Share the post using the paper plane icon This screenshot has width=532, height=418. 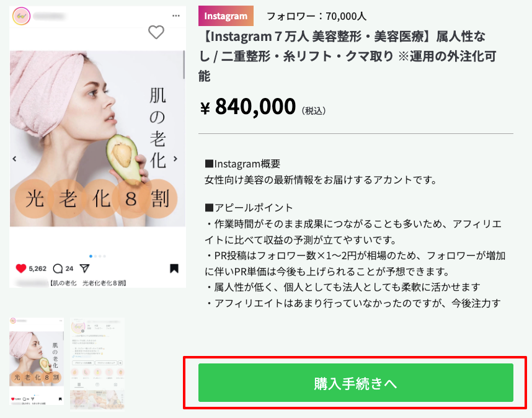pos(84,267)
